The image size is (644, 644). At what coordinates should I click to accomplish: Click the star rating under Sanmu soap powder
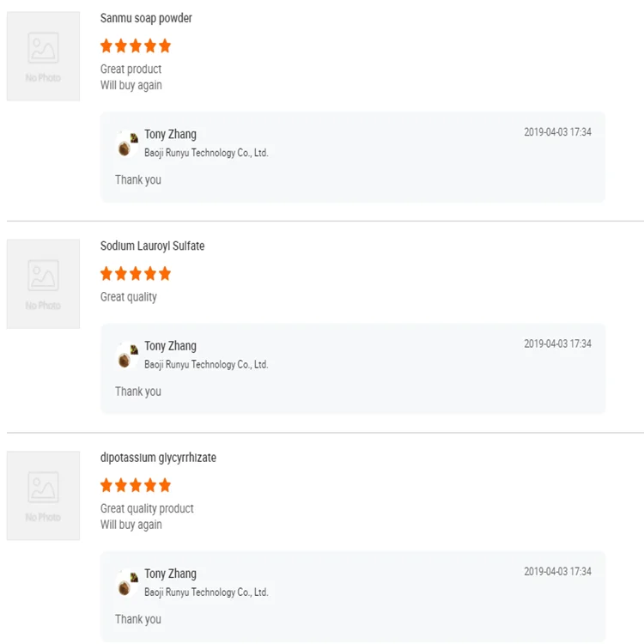click(x=136, y=46)
